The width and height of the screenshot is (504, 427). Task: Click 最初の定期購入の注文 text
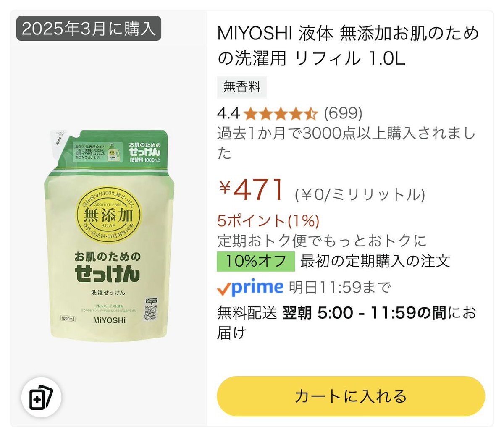(x=375, y=261)
